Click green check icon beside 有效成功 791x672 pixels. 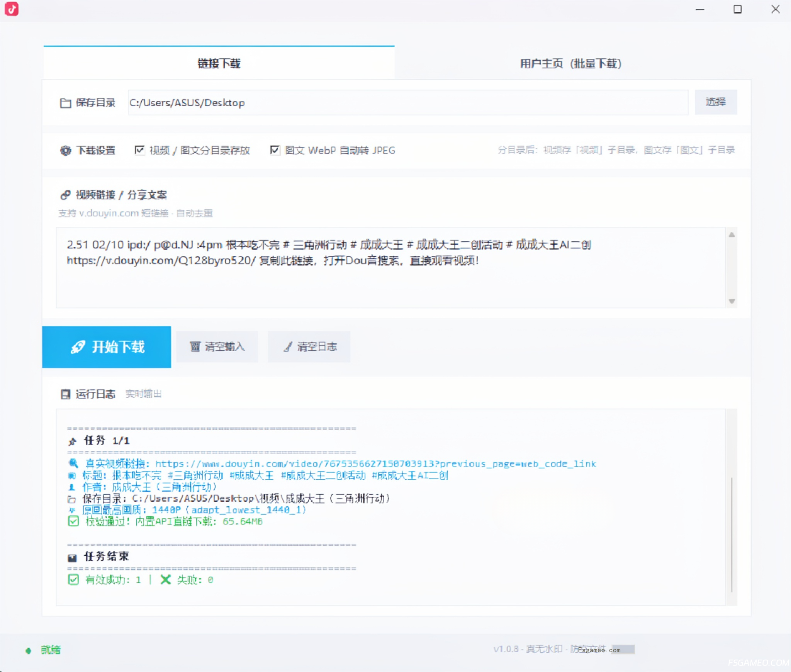(73, 579)
